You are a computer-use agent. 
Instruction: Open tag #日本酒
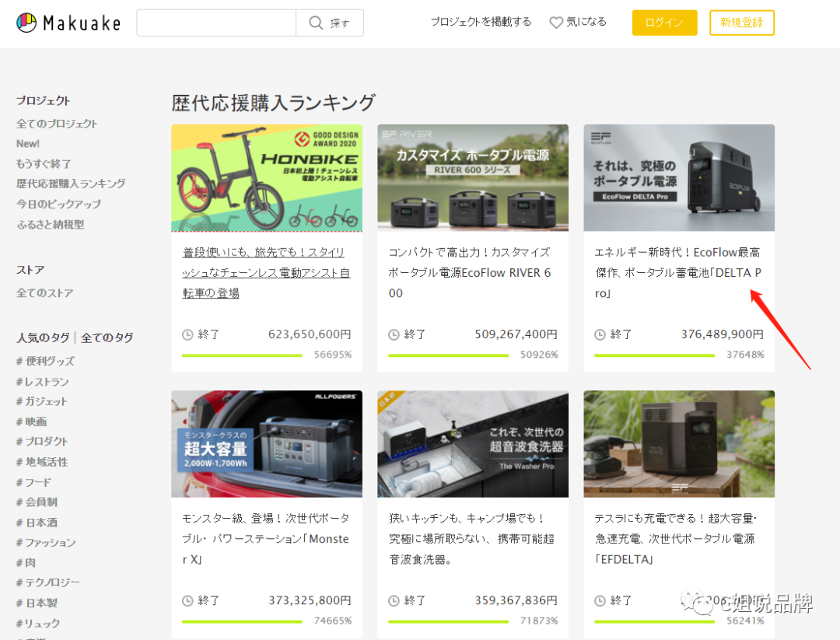[37, 522]
